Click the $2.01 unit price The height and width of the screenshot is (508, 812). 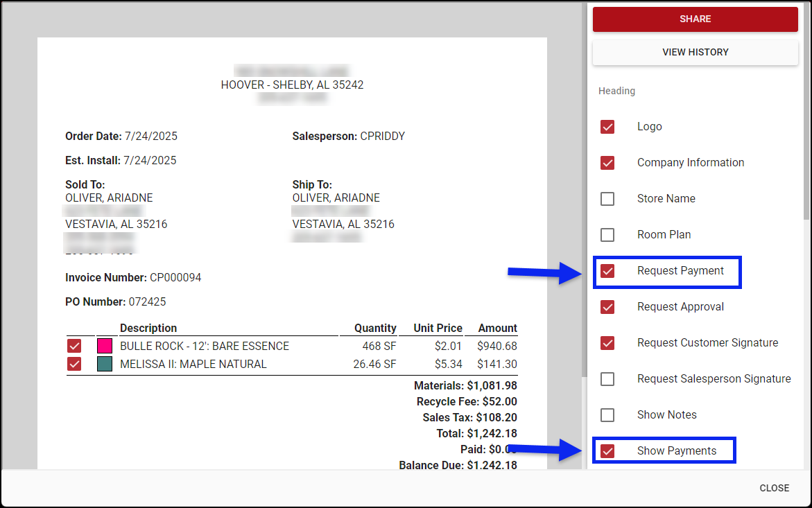(448, 346)
